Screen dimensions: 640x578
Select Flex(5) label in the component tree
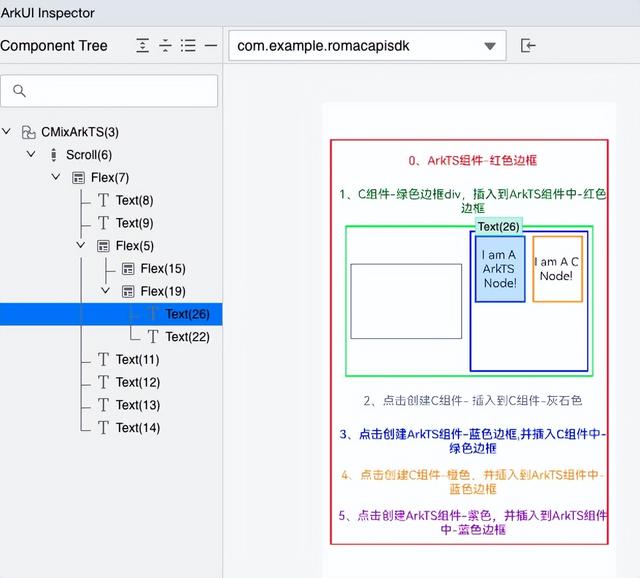pyautogui.click(x=135, y=247)
